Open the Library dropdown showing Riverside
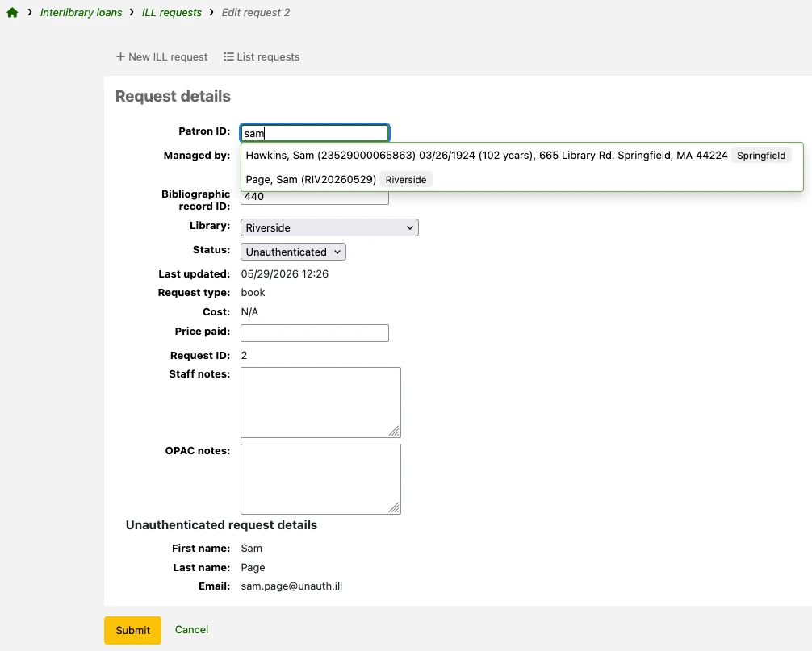 coord(329,227)
